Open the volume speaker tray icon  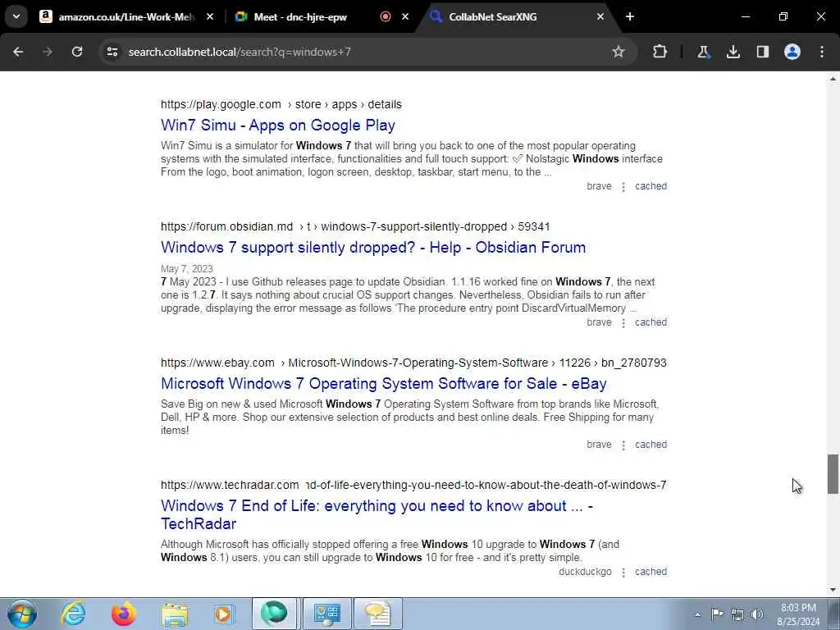coord(756,614)
